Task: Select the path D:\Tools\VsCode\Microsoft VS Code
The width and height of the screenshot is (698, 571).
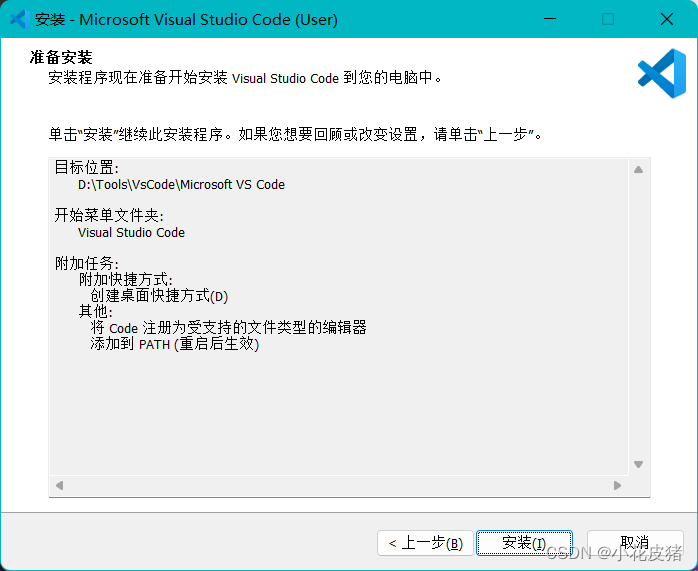Action: (181, 184)
